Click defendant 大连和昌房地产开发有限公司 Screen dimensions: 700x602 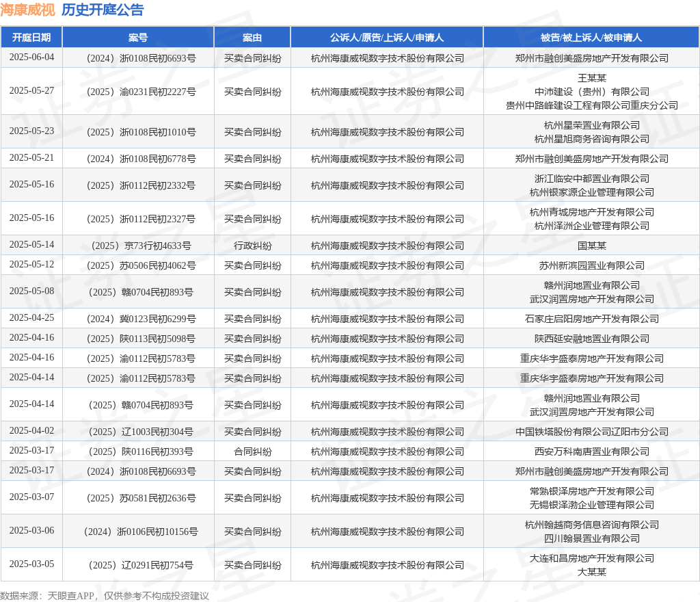[591, 558]
